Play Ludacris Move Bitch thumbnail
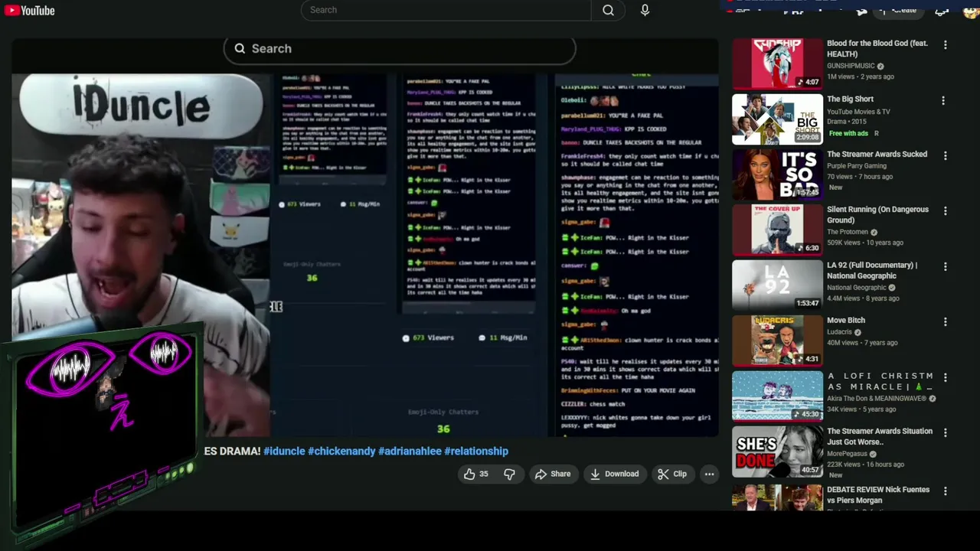The height and width of the screenshot is (551, 980). click(777, 340)
